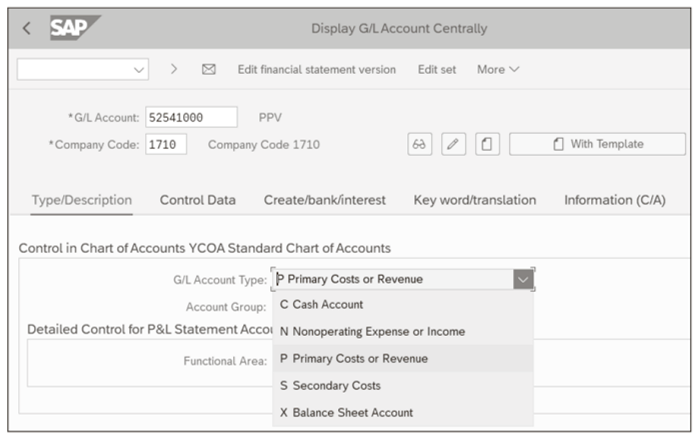Click the create document icon button
The height and width of the screenshot is (440, 698).
pos(487,144)
